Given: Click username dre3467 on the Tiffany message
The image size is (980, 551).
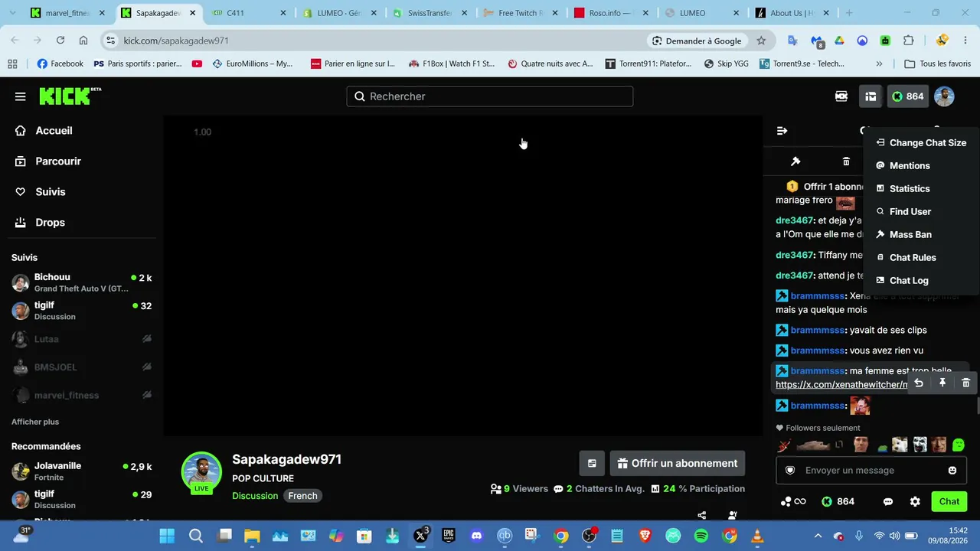Looking at the screenshot, I should (794, 256).
